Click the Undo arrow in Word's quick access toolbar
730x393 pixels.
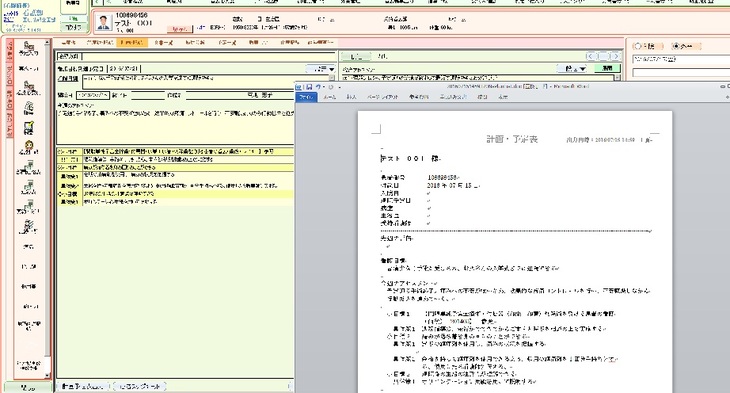319,87
